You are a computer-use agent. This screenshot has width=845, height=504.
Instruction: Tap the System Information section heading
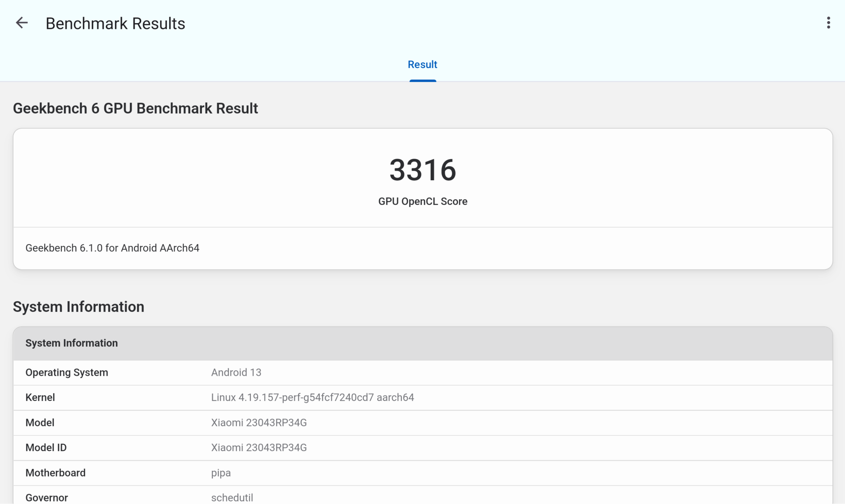[x=78, y=307]
